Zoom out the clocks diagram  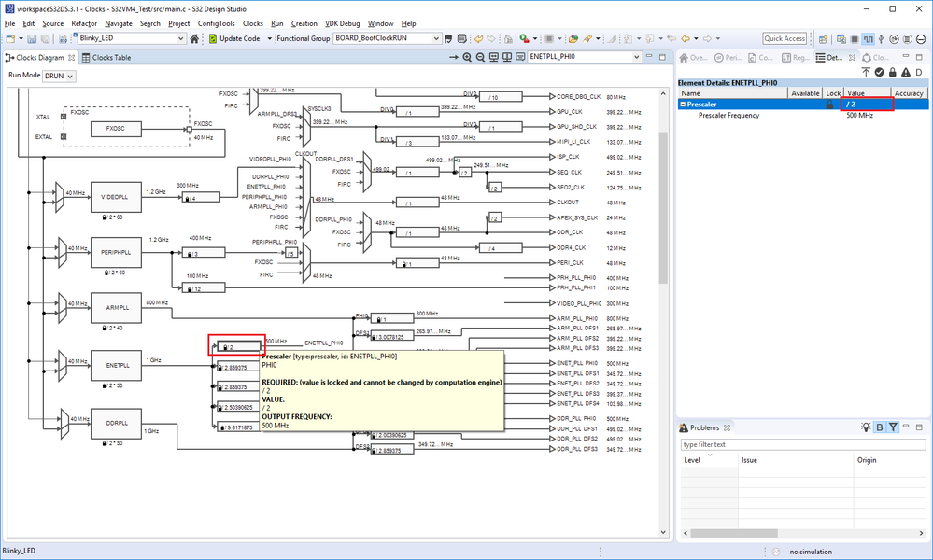(x=480, y=57)
